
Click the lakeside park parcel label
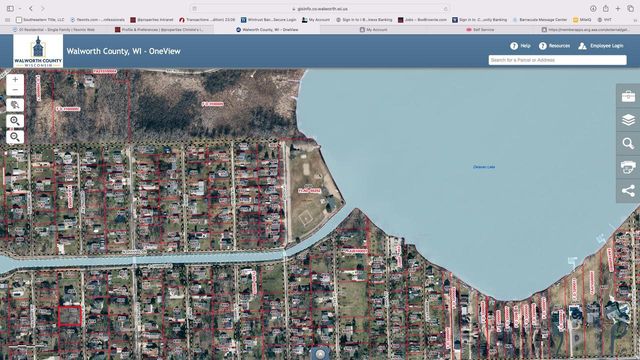click(x=310, y=191)
